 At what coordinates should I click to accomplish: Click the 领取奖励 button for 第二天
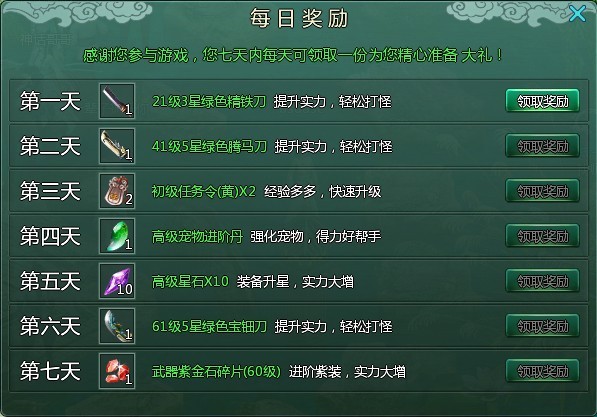tap(543, 146)
